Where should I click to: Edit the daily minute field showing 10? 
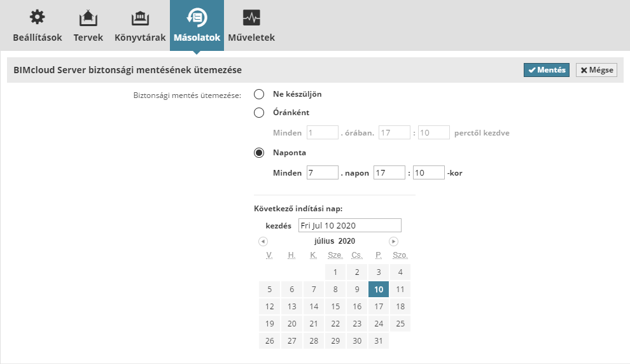(x=429, y=172)
